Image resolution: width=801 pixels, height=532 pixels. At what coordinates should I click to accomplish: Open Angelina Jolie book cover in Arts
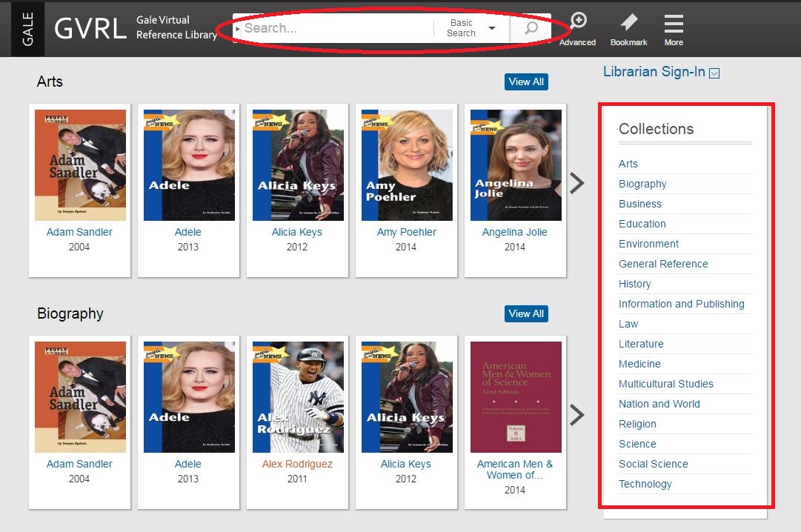click(x=516, y=165)
